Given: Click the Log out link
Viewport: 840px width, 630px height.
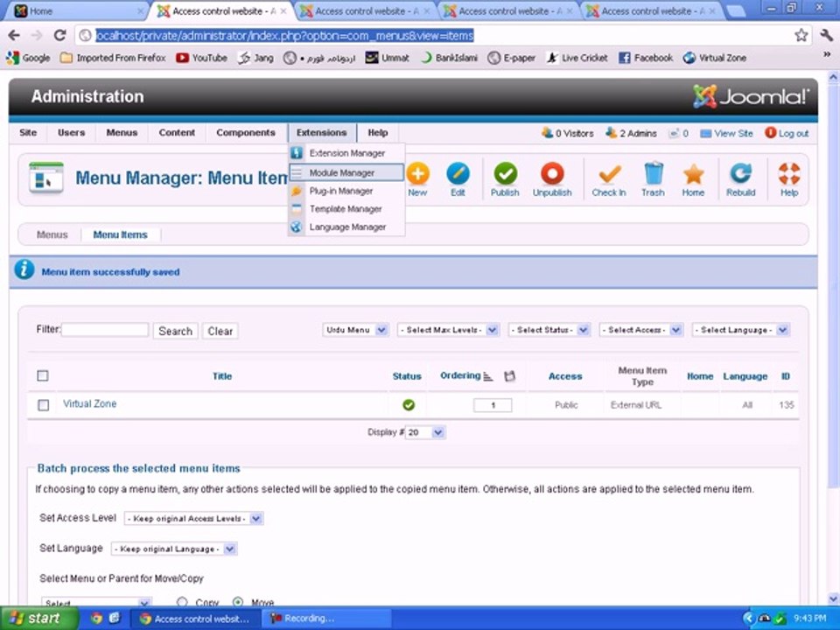Looking at the screenshot, I should tap(787, 133).
